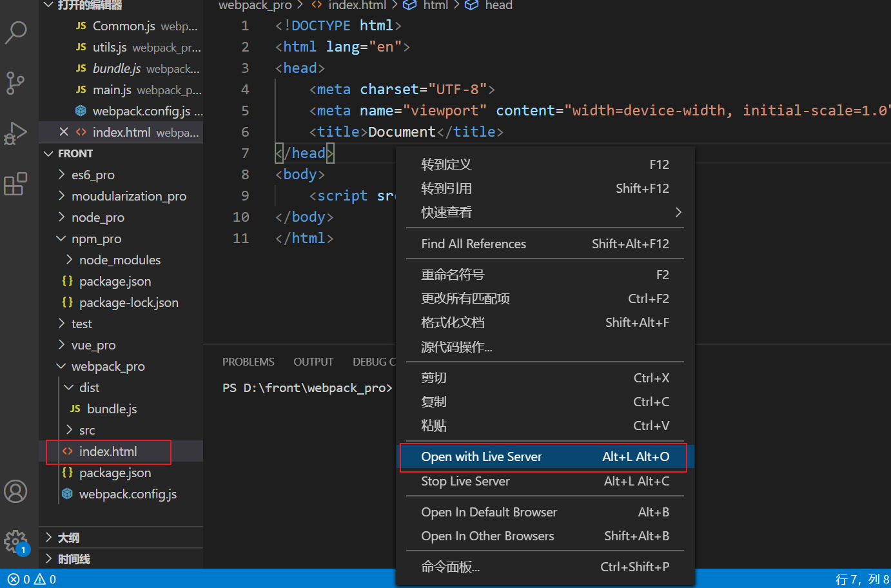Collapse the dist folder
The image size is (891, 588).
(x=69, y=387)
